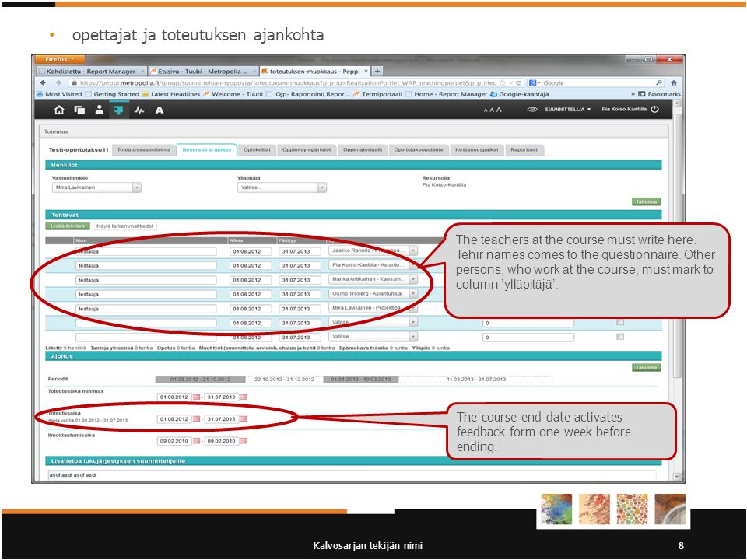Open the Jaakko Rannila person dropdown
Screen dimensions: 747x560
click(x=373, y=250)
